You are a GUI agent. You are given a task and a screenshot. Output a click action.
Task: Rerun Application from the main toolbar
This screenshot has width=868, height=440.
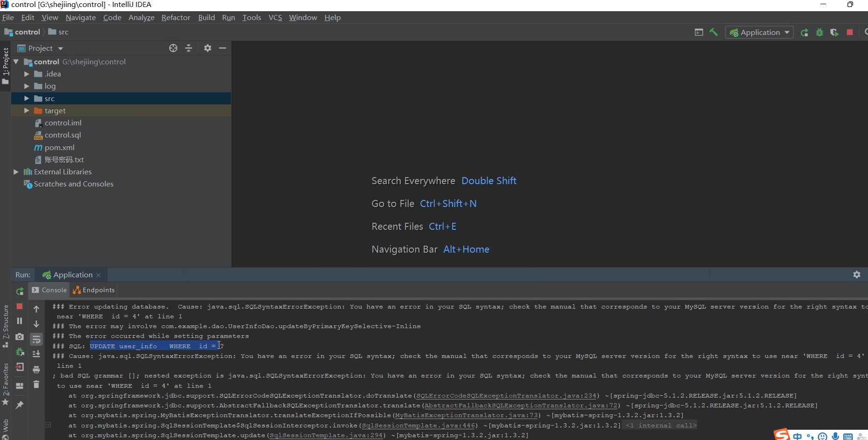(804, 32)
